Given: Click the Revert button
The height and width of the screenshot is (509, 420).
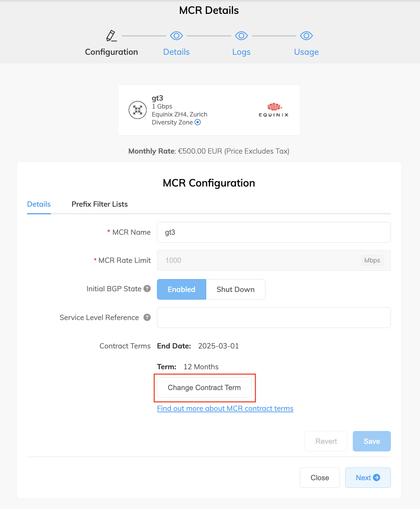Looking at the screenshot, I should pyautogui.click(x=326, y=441).
